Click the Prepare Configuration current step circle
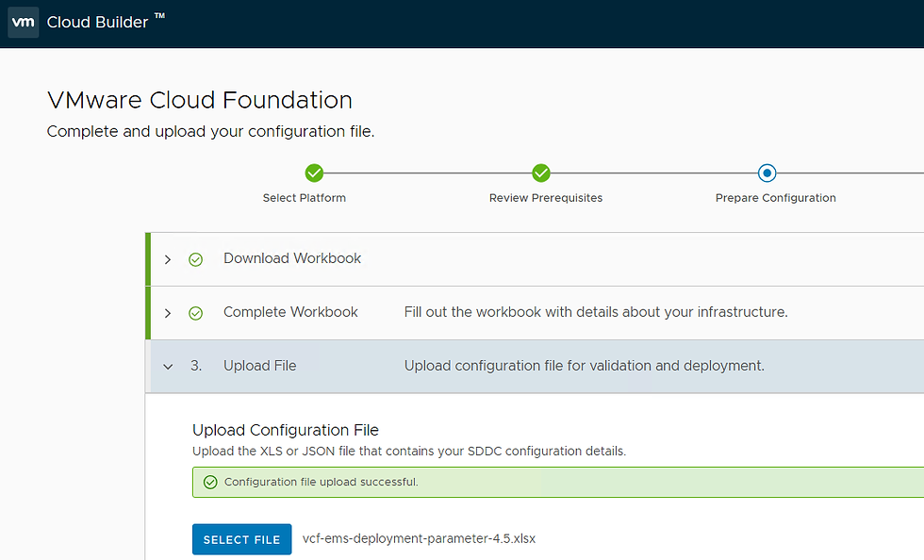The height and width of the screenshot is (560, 924). [x=767, y=173]
